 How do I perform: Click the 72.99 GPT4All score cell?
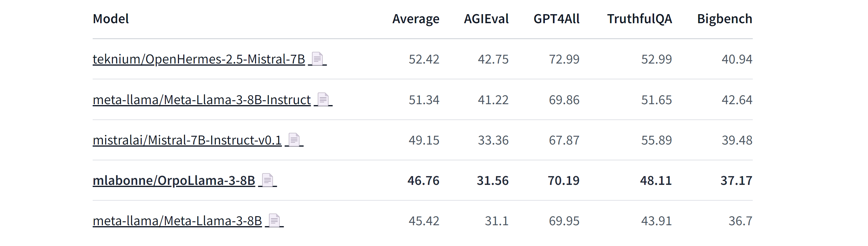564,59
